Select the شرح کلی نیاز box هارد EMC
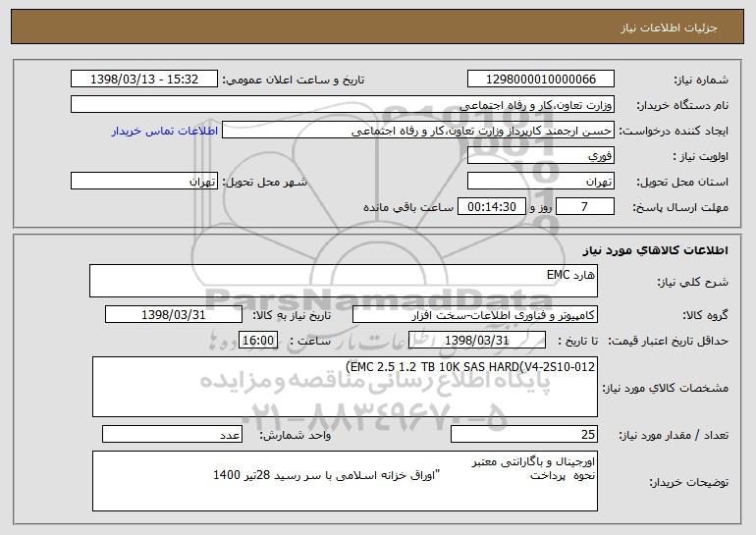Image resolution: width=756 pixels, height=535 pixels. (x=344, y=281)
